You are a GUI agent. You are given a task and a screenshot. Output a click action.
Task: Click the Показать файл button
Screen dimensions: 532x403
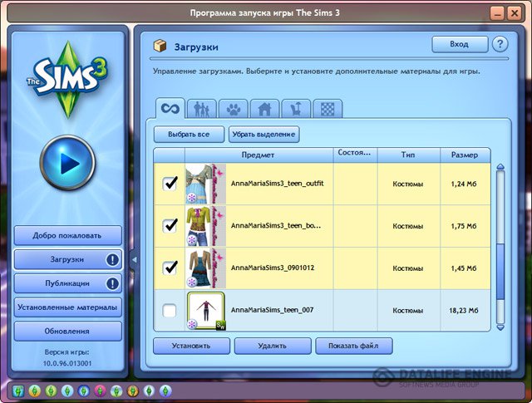click(354, 346)
